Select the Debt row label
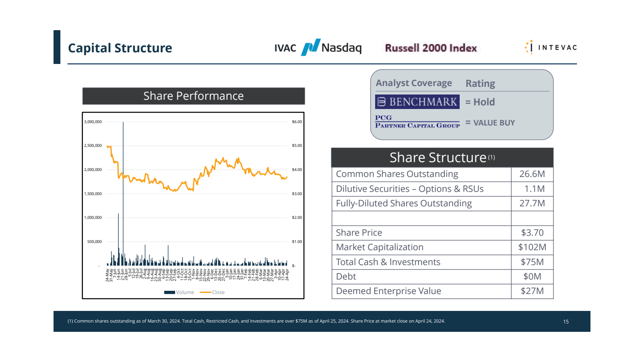This screenshot has width=644, height=362. point(346,277)
